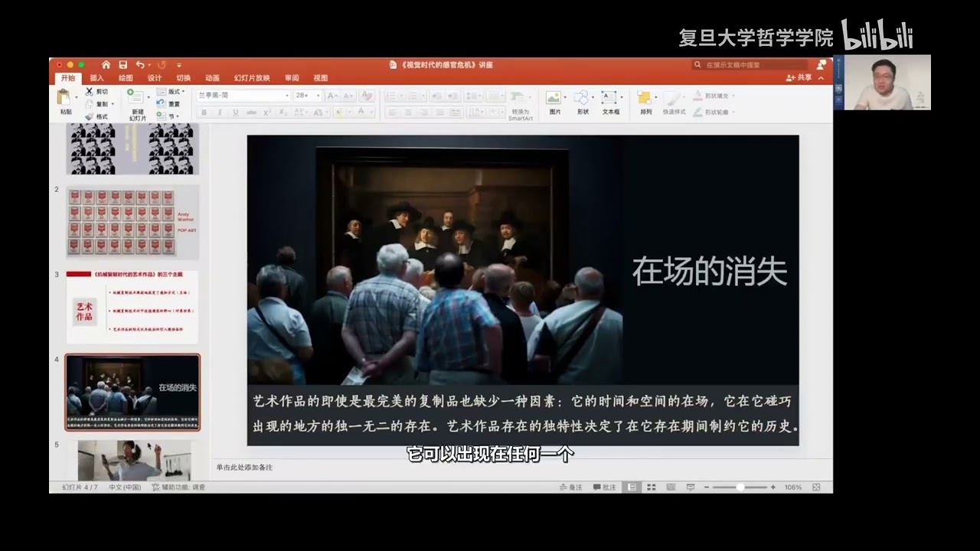The width and height of the screenshot is (980, 551).
Task: Switch to the Insert (插入) tab
Action: 96,78
